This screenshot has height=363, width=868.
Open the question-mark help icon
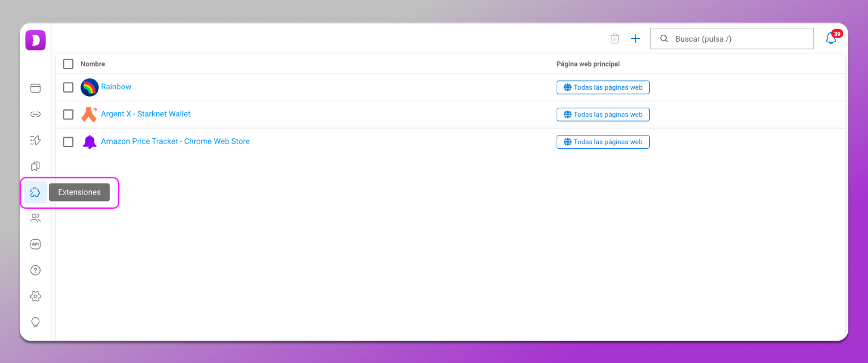click(35, 270)
